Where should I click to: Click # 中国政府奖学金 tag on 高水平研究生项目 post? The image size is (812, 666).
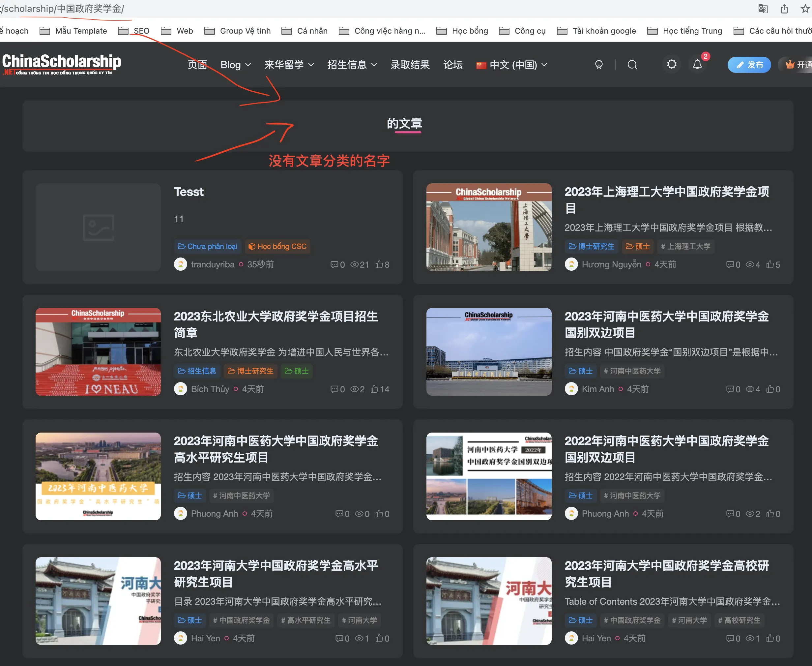point(242,621)
